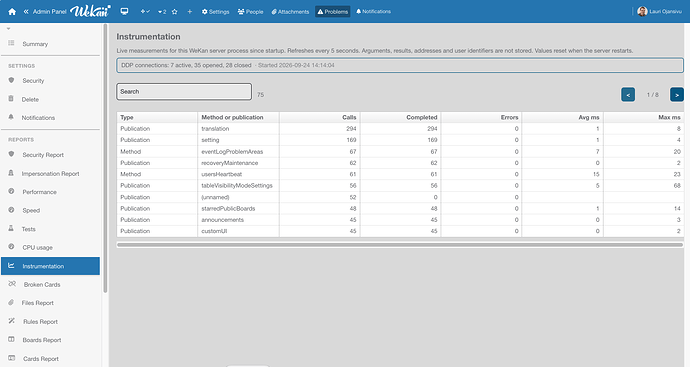Viewport: 690px width, 367px height.
Task: Click the Files Report paperclip icon
Action: coord(11,302)
